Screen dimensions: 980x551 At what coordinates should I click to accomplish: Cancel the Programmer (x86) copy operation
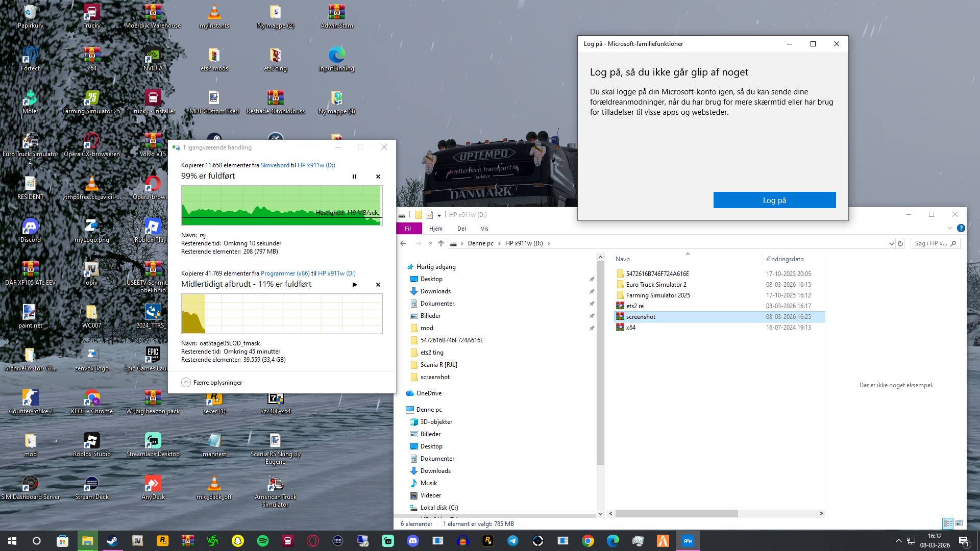(x=378, y=285)
